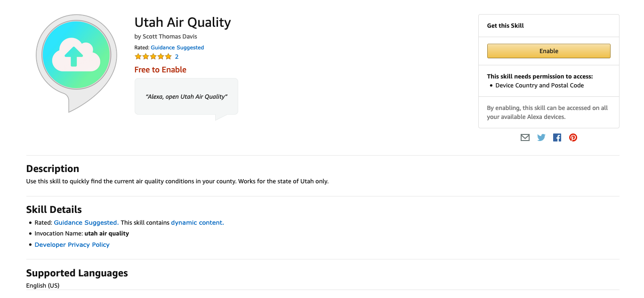Open the dynamic content link
644x298 pixels.
pyautogui.click(x=196, y=223)
